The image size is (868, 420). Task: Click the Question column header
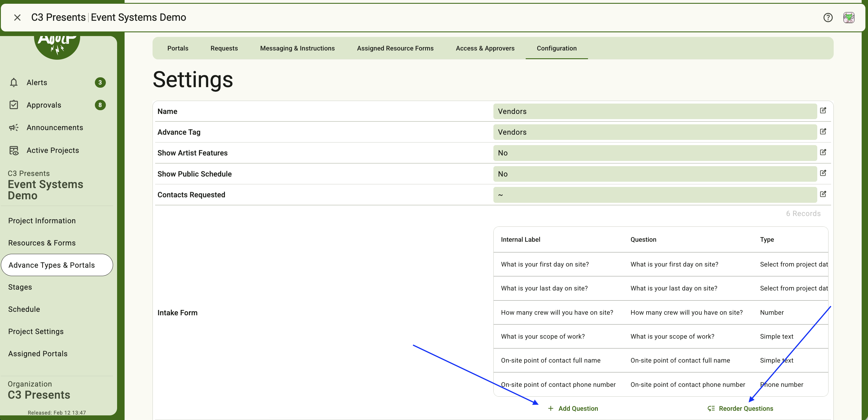pyautogui.click(x=643, y=240)
